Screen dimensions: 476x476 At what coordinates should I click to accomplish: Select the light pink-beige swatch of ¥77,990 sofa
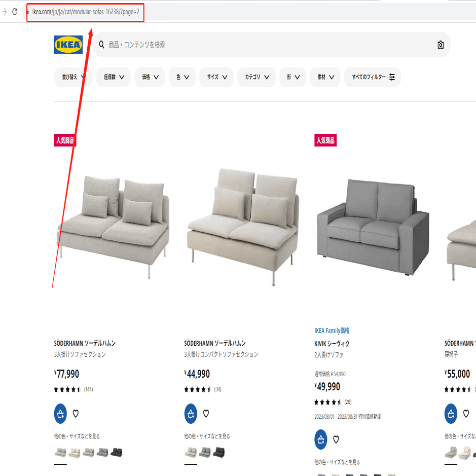pyautogui.click(x=75, y=452)
